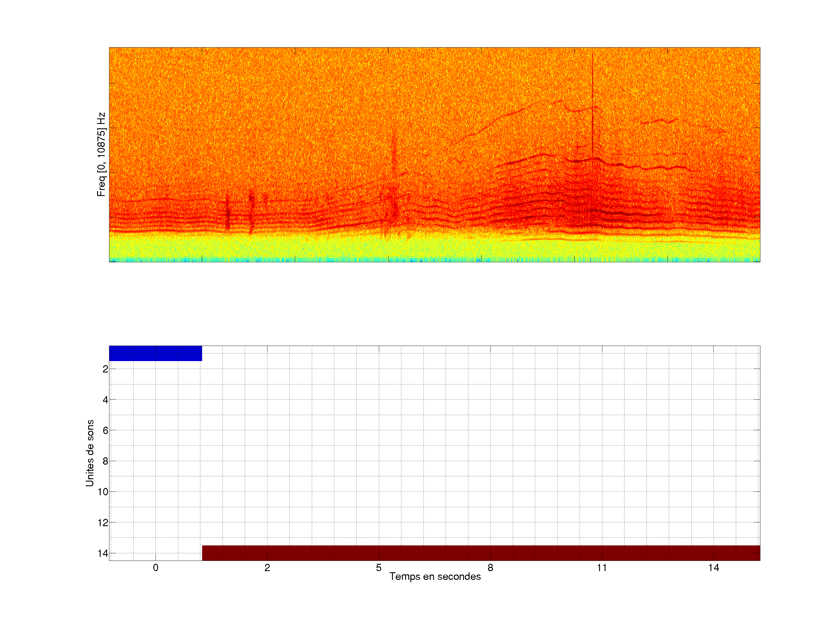
Task: Click y-axis tick label 10
Action: [103, 492]
